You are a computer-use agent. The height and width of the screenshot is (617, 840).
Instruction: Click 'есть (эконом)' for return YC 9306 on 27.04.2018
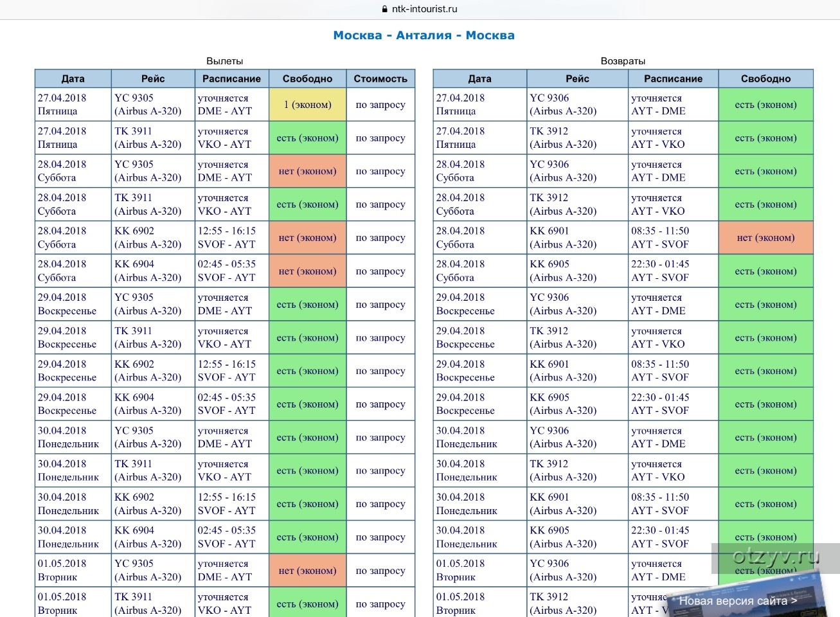[x=765, y=105]
